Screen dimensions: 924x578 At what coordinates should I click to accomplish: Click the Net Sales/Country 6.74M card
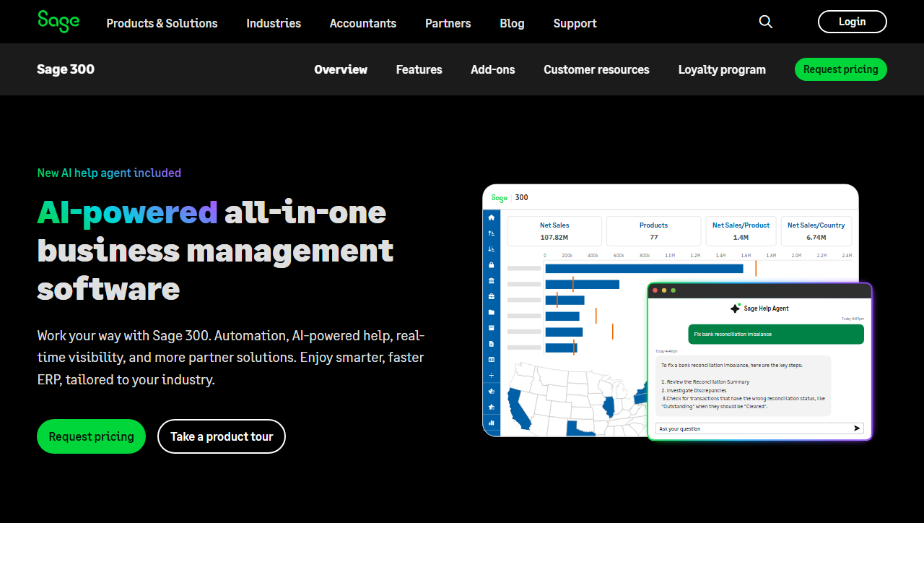816,231
